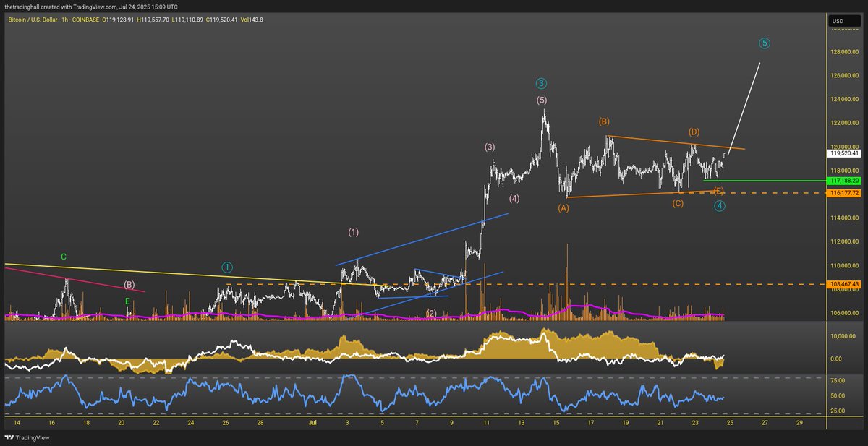Click the 25.00 oscillator scale label
This screenshot has width=868, height=446.
(x=837, y=411)
